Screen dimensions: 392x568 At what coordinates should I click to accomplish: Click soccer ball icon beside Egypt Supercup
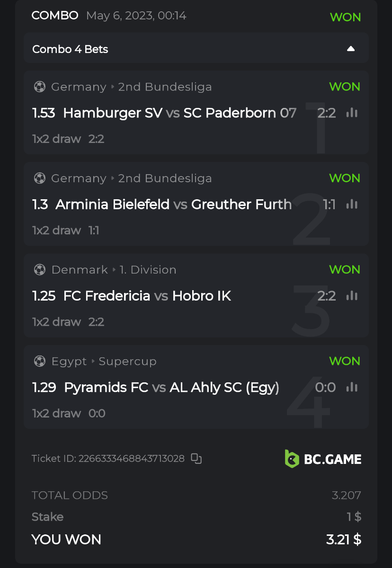point(40,361)
